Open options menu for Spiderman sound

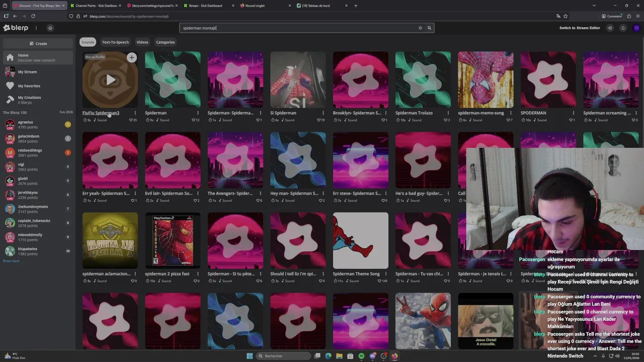tap(198, 113)
